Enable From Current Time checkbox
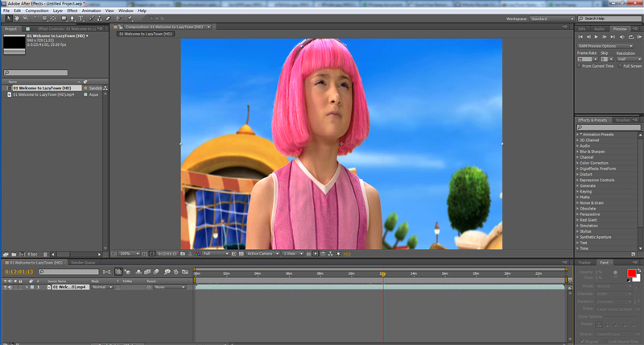Screen dimensions: 644x345 click(579, 66)
